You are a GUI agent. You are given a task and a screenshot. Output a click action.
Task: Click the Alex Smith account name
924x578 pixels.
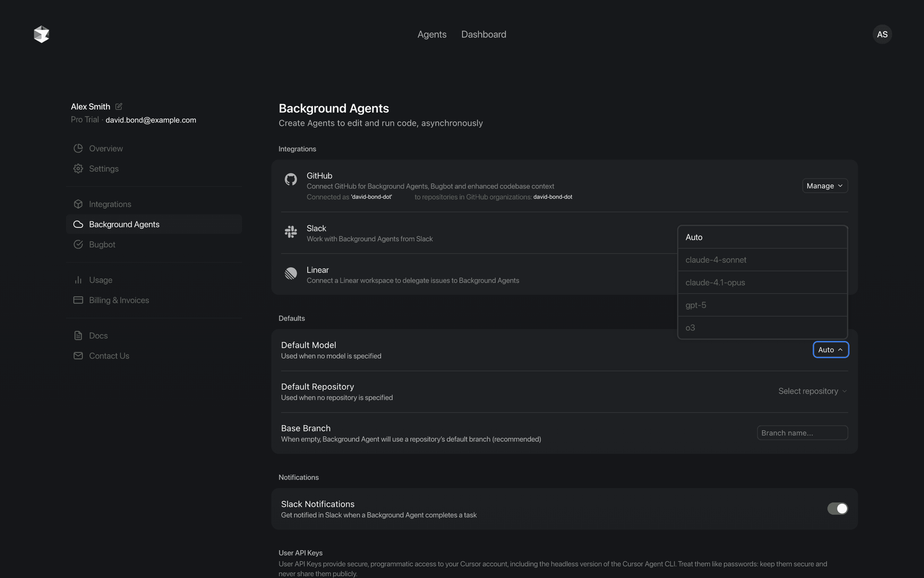[90, 106]
